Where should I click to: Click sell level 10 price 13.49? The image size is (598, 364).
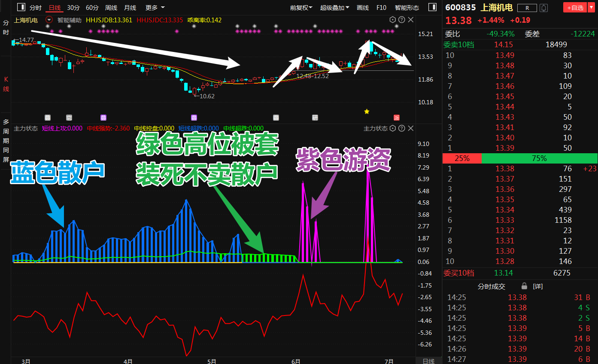pos(504,55)
